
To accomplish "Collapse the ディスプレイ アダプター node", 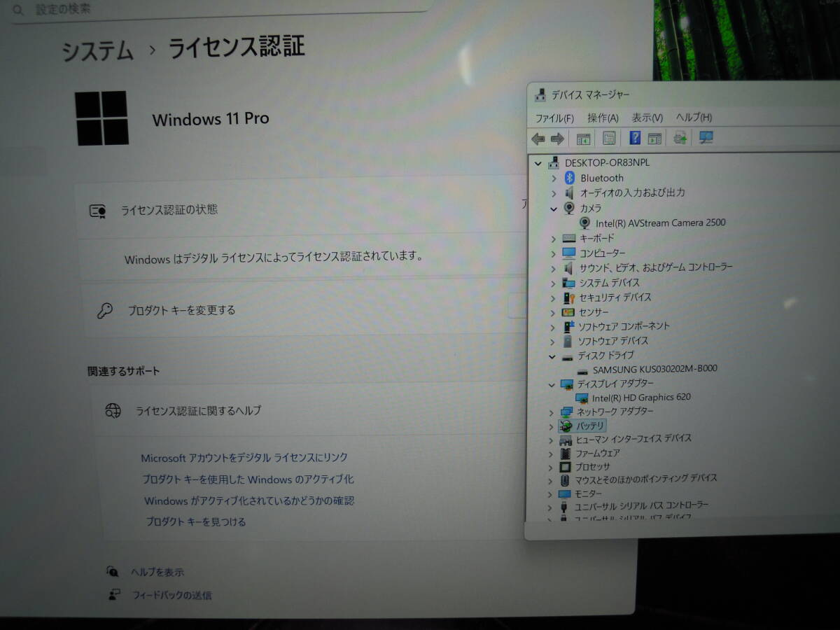I will point(552,384).
